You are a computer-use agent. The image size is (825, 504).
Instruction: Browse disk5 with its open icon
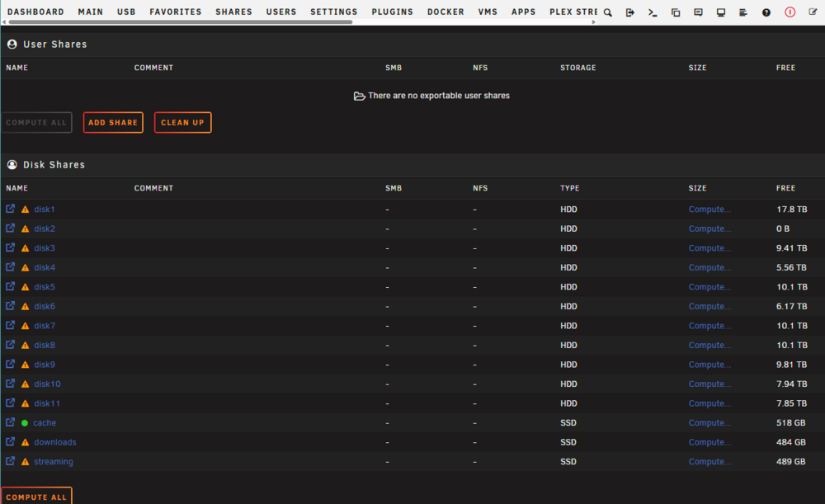click(10, 287)
